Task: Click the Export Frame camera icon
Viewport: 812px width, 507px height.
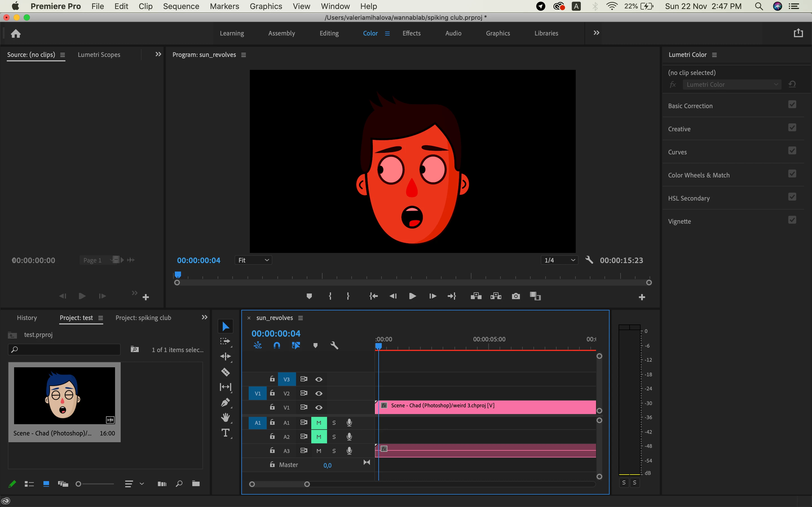Action: [516, 296]
